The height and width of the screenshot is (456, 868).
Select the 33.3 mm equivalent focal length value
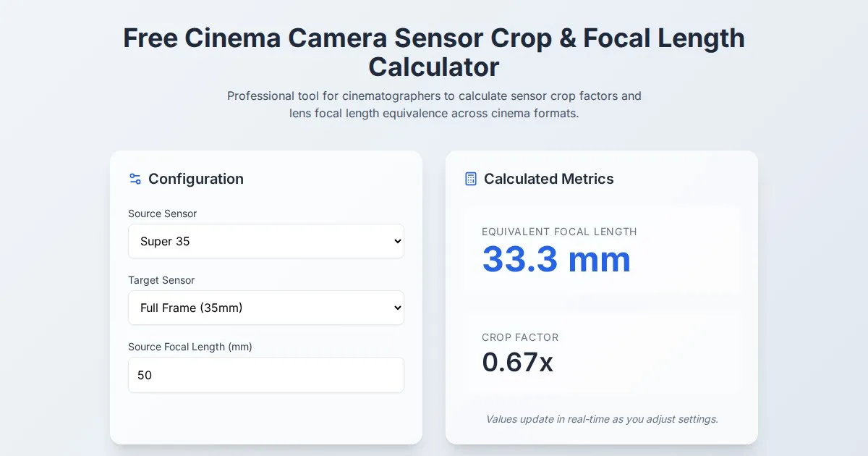point(556,259)
